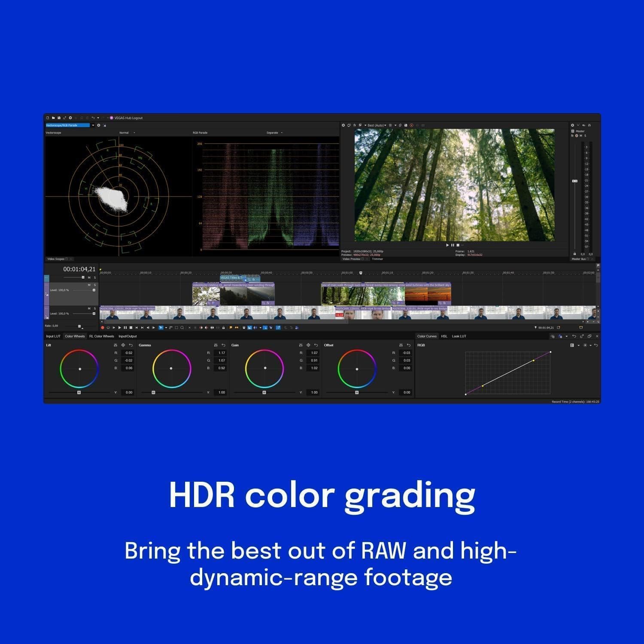Image resolution: width=644 pixels, height=644 pixels.
Task: Open the Input/Output tab
Action: pos(128,336)
